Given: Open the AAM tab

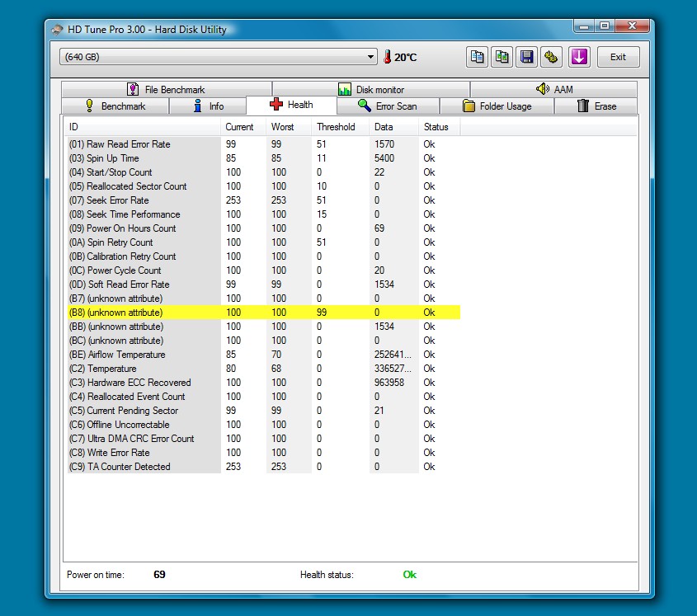Looking at the screenshot, I should pyautogui.click(x=553, y=89).
